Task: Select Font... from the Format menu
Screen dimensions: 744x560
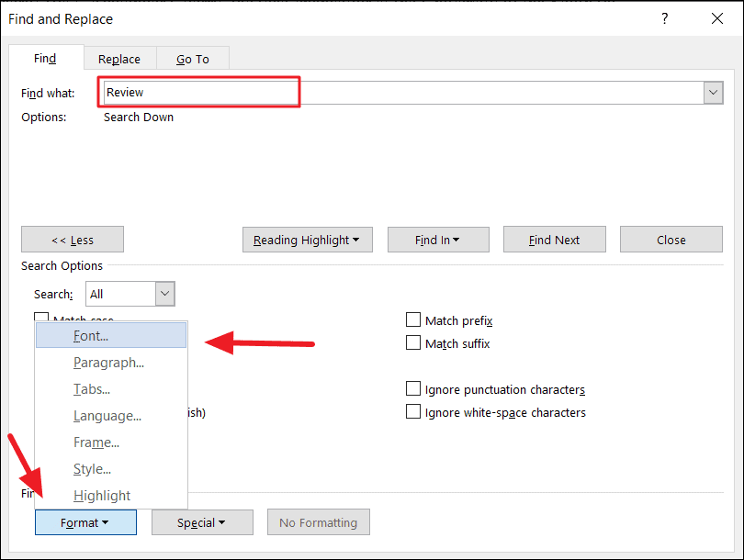Action: click(111, 335)
